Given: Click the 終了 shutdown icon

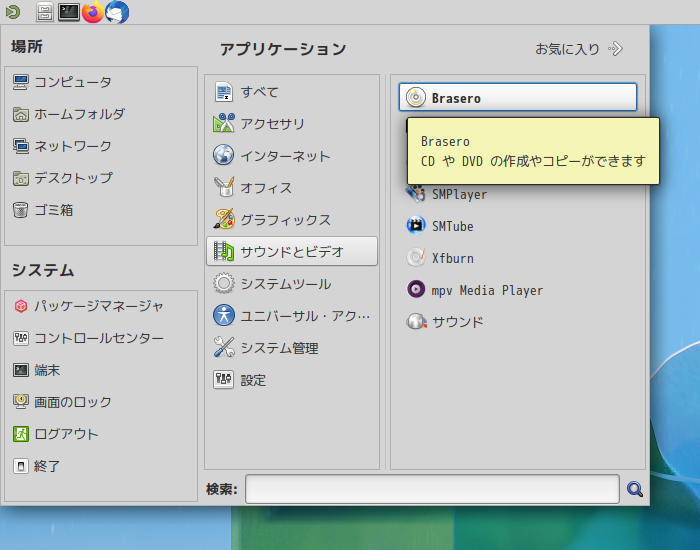Looking at the screenshot, I should [x=21, y=466].
